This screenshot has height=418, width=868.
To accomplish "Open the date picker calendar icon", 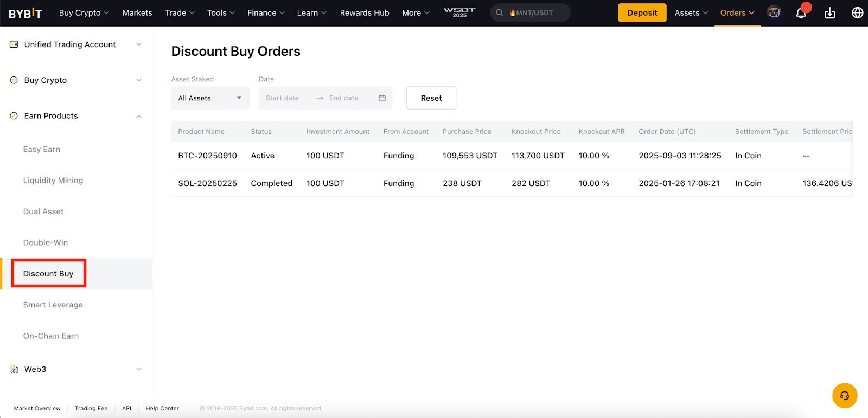I will coord(382,98).
